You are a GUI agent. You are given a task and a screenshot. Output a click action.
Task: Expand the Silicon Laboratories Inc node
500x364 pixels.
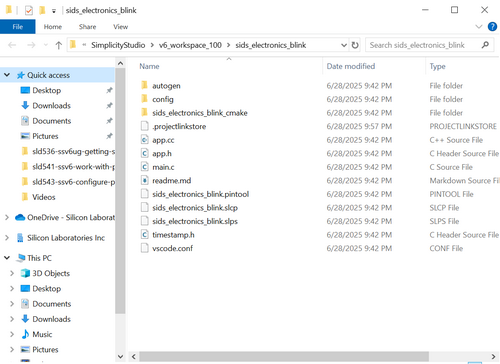point(7,238)
